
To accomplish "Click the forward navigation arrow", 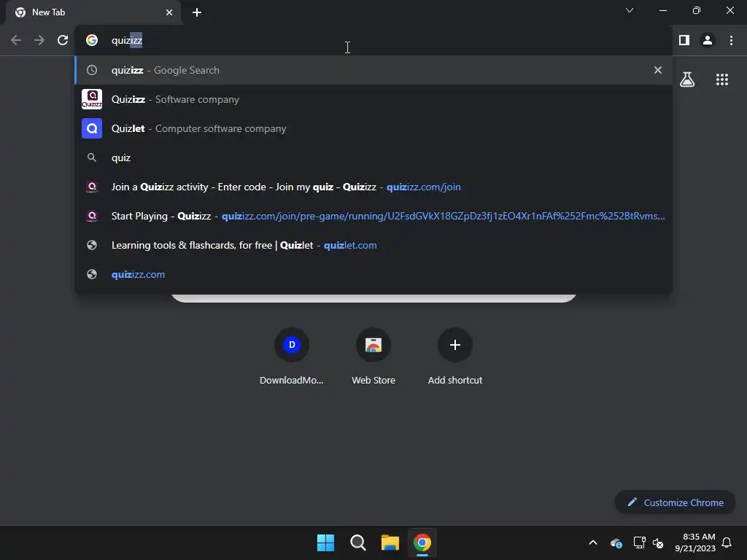I will click(39, 41).
